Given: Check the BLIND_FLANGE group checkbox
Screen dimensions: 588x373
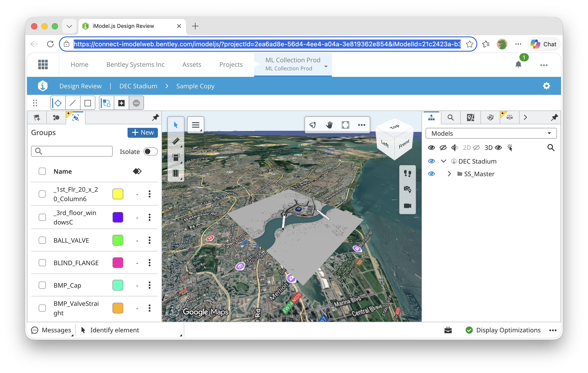Looking at the screenshot, I should [42, 263].
